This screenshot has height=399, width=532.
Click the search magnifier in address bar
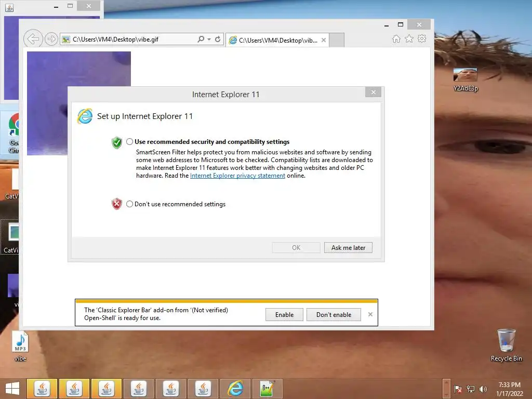coord(201,39)
